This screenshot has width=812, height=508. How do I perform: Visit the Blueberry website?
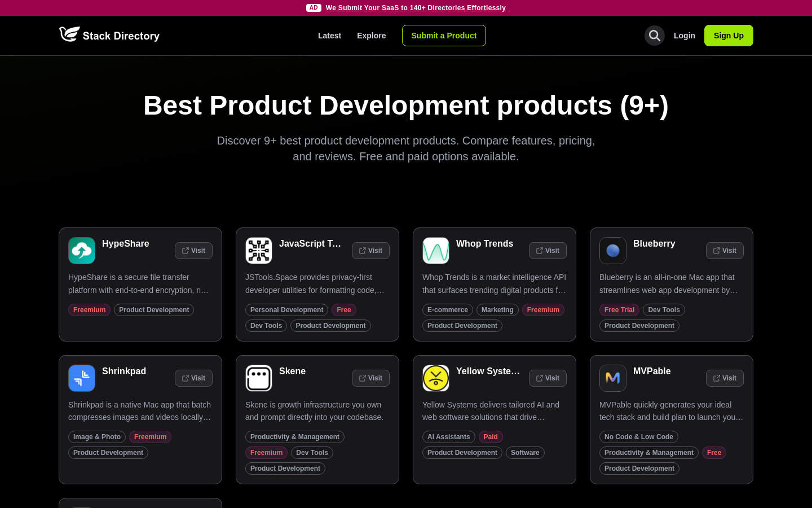click(725, 251)
